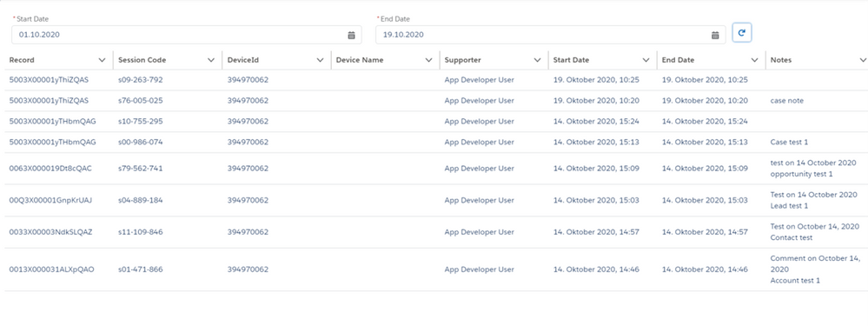Open the Supporter column dropdown chevron
This screenshot has width=868, height=326.
[x=537, y=60]
